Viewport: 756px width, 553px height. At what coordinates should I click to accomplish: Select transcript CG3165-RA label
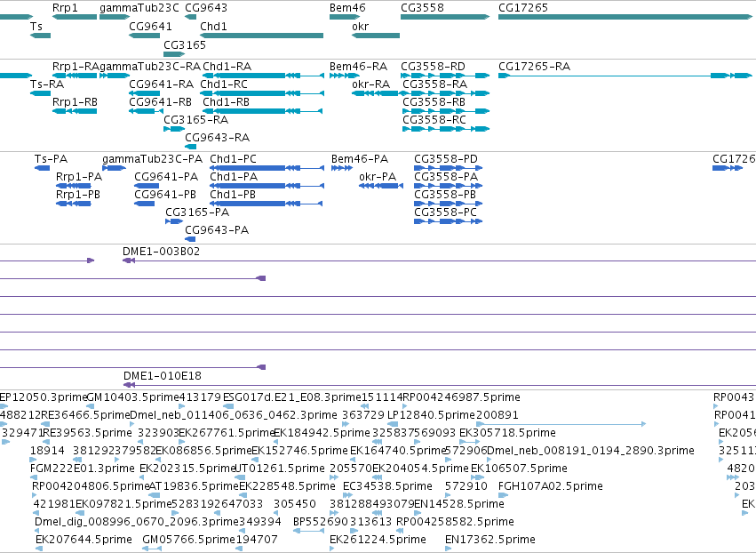[x=195, y=119]
